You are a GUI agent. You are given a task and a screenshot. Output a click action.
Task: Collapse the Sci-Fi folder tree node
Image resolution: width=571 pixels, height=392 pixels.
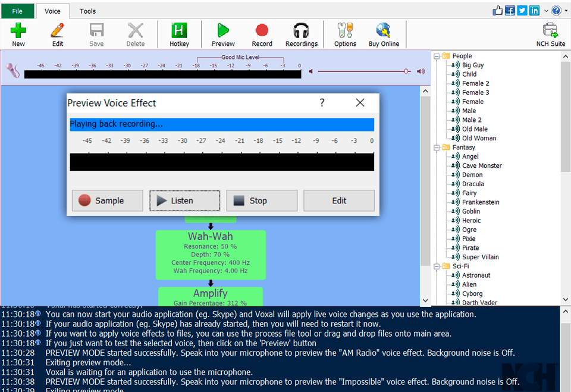[x=437, y=266]
